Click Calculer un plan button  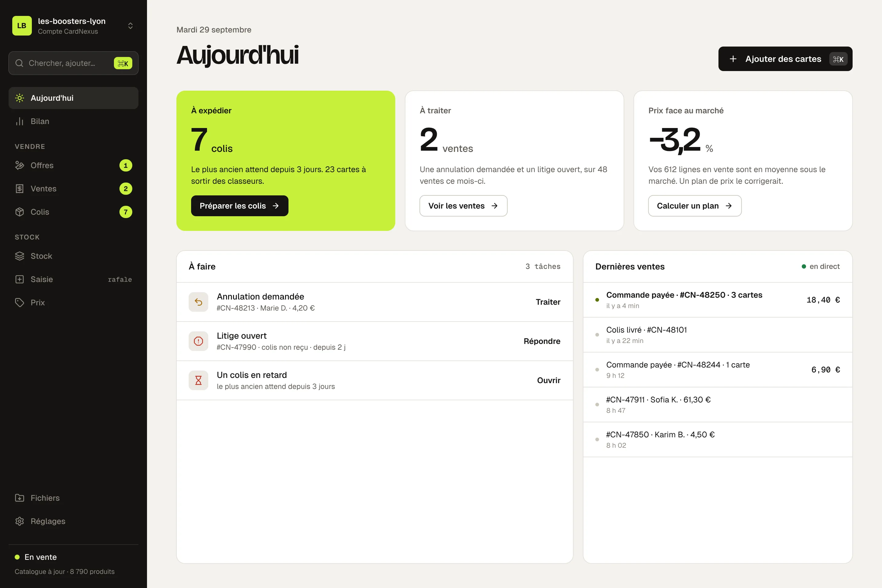(x=695, y=206)
